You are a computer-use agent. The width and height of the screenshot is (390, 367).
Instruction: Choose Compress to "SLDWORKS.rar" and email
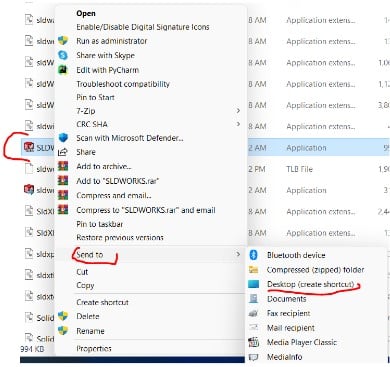[x=146, y=210]
